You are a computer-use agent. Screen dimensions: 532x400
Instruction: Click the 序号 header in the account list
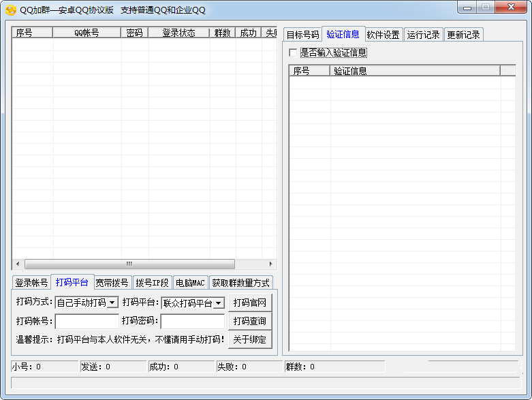[33, 33]
